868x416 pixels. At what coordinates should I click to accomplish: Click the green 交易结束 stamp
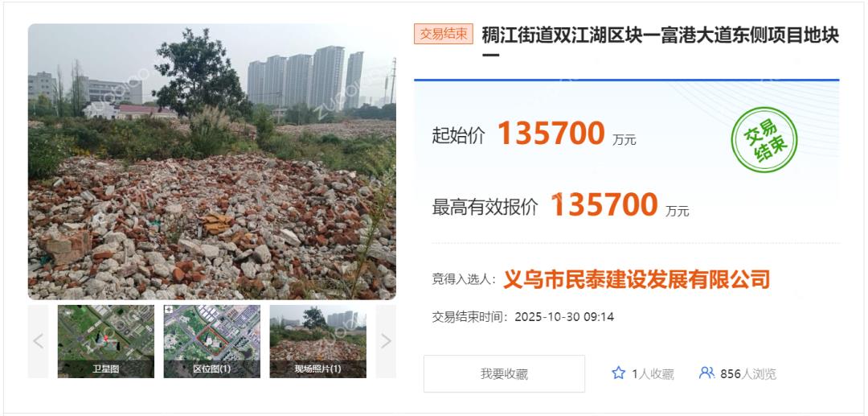(764, 139)
